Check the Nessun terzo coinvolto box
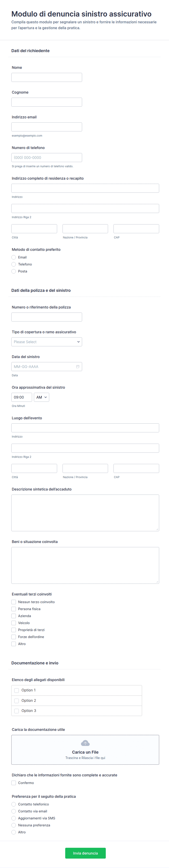Screen dimensions: 169x868 click(14, 602)
